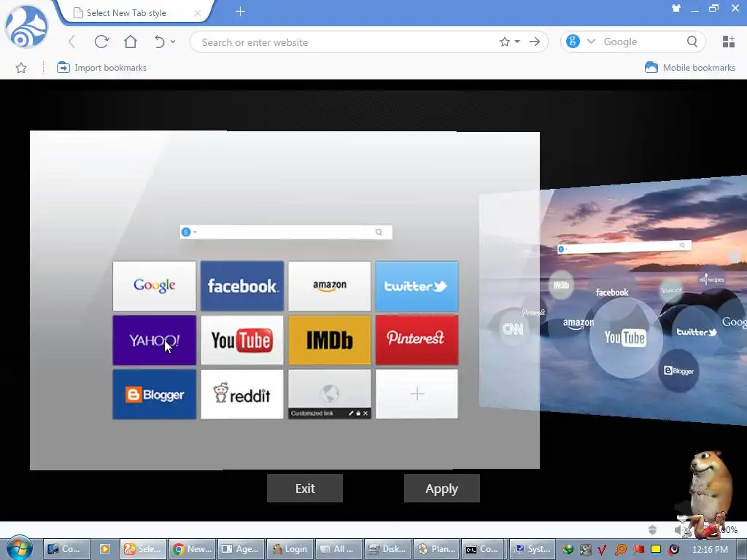
Task: Open the home page icon
Action: click(x=130, y=42)
